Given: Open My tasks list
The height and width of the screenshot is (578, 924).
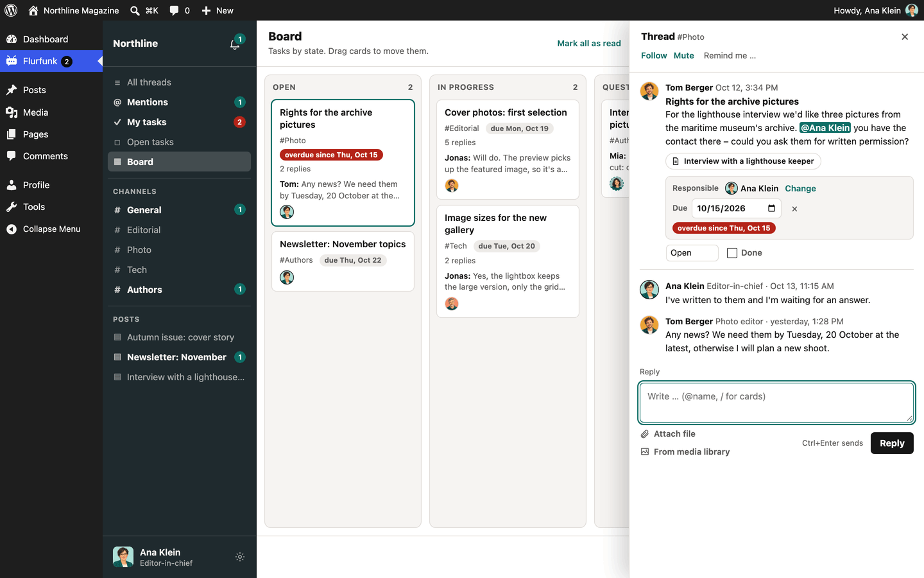Looking at the screenshot, I should click(179, 122).
